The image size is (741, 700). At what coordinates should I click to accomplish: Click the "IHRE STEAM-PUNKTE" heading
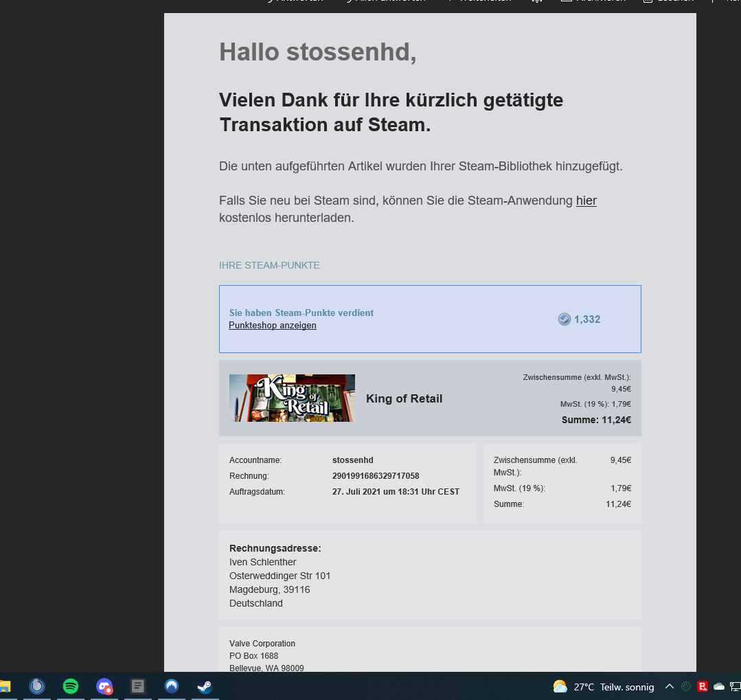click(x=269, y=265)
